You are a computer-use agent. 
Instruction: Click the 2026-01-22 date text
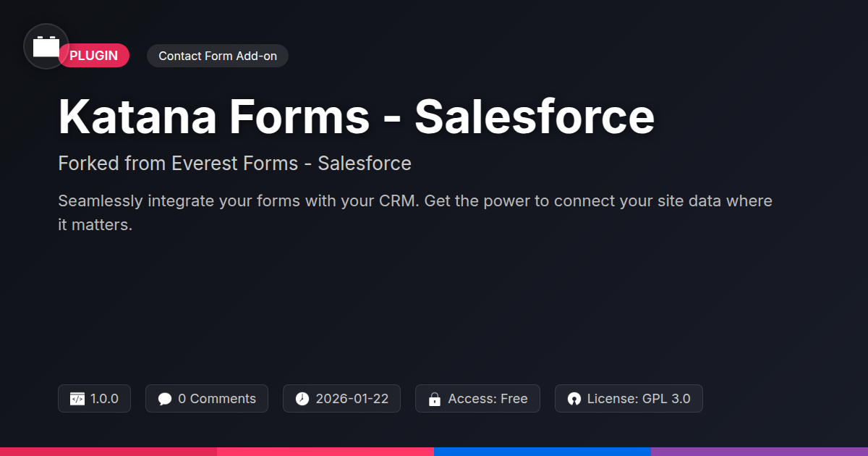click(x=352, y=399)
